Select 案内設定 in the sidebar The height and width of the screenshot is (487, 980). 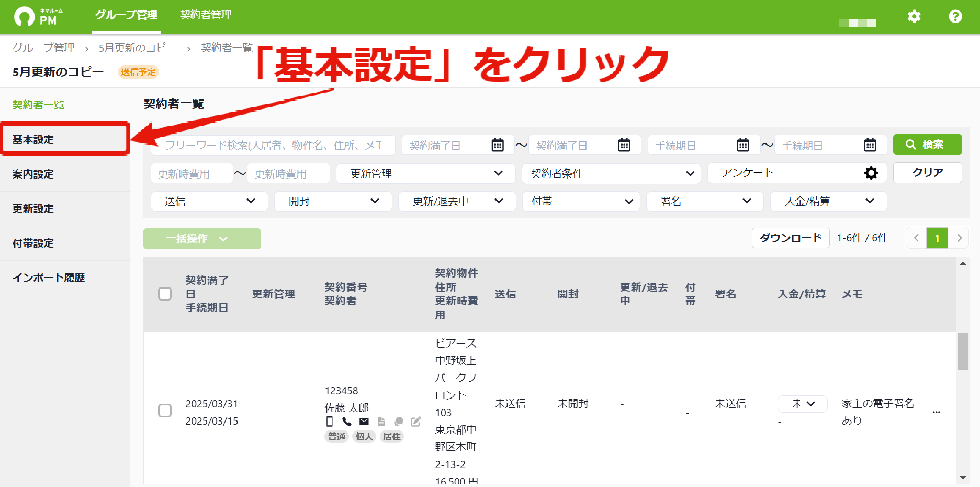pyautogui.click(x=65, y=174)
